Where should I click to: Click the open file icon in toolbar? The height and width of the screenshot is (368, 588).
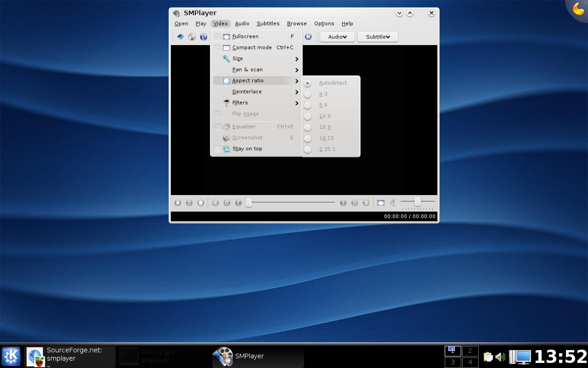[x=181, y=37]
